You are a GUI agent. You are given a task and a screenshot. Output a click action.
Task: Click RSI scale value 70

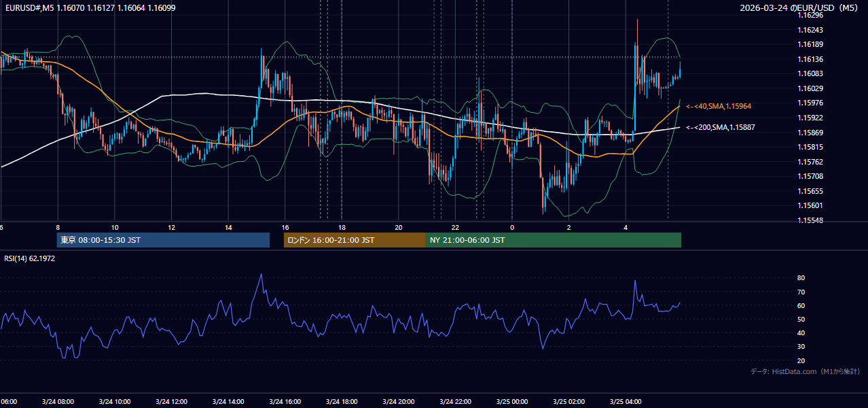801,292
